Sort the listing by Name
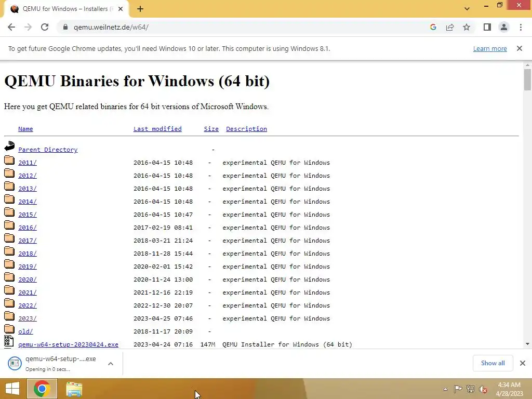532x399 pixels. tap(25, 129)
